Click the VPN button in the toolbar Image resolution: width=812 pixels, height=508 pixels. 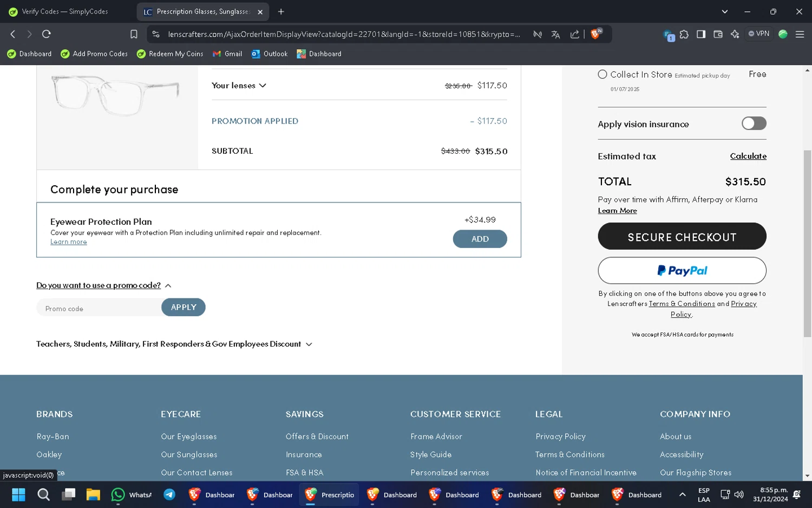coord(758,34)
